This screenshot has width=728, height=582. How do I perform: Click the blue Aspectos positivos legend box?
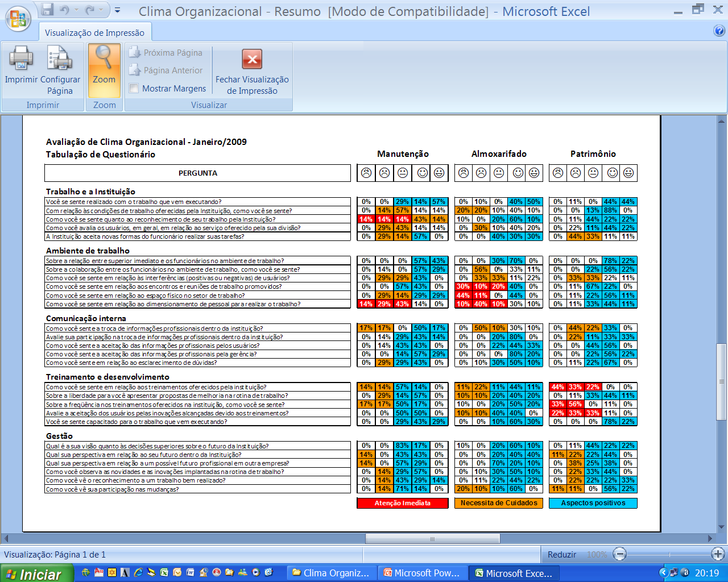click(x=593, y=503)
